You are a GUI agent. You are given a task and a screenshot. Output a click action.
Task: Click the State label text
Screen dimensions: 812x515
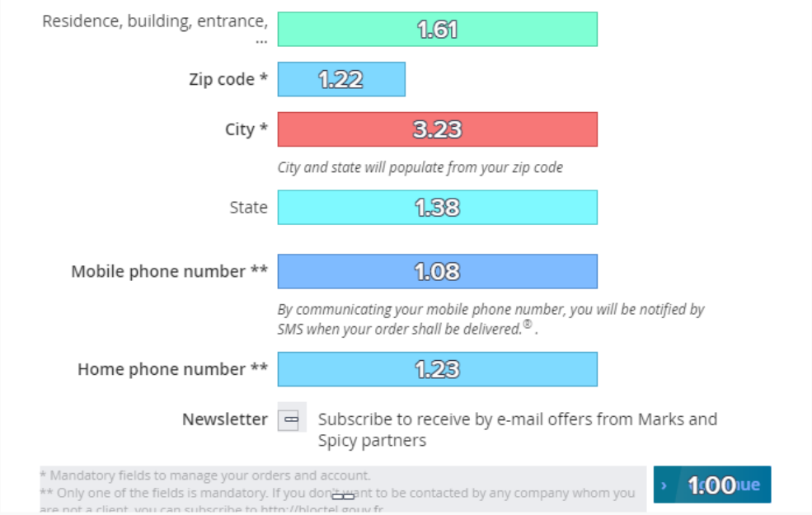pos(249,208)
